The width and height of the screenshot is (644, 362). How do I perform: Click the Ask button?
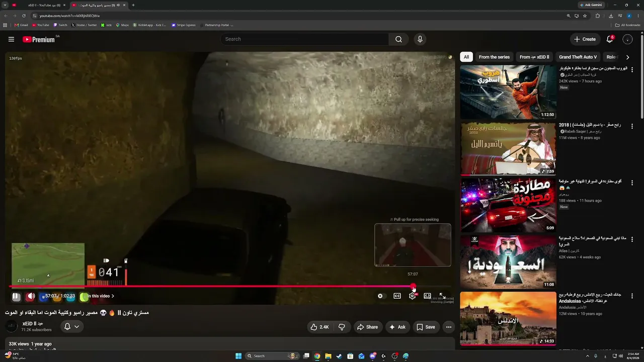(397, 327)
